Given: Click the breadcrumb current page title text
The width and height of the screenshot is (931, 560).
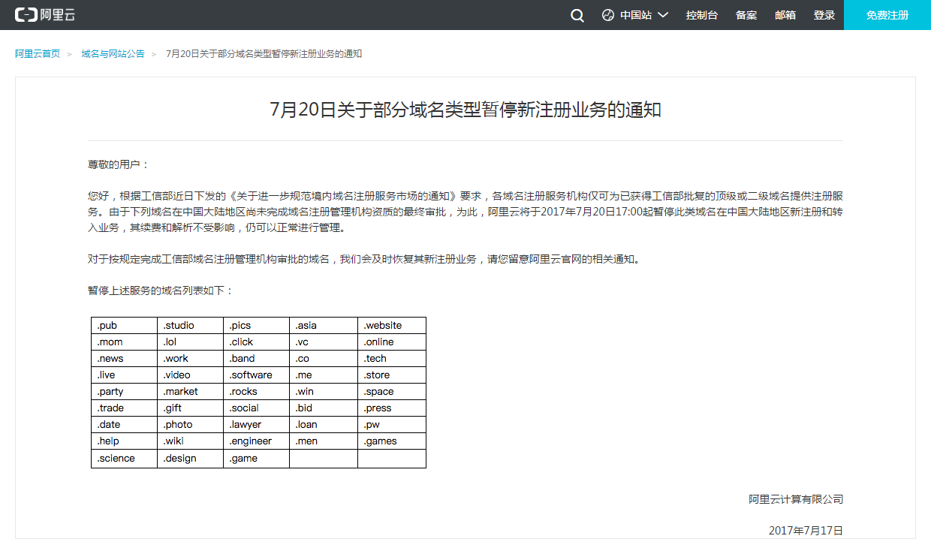Looking at the screenshot, I should (x=264, y=54).
